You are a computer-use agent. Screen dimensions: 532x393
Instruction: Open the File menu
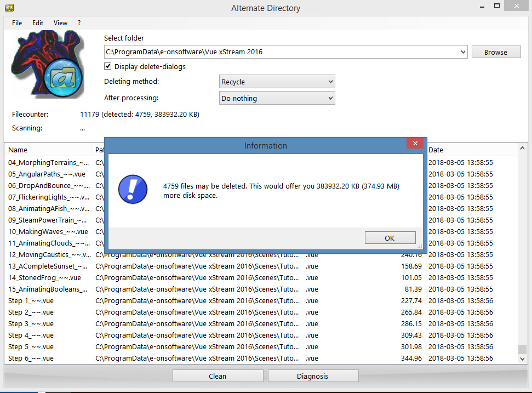[17, 23]
